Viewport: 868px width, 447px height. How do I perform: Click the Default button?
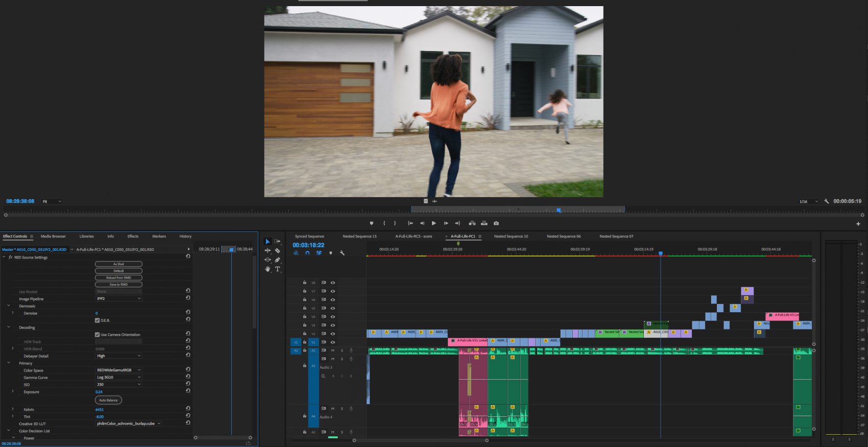tap(118, 271)
